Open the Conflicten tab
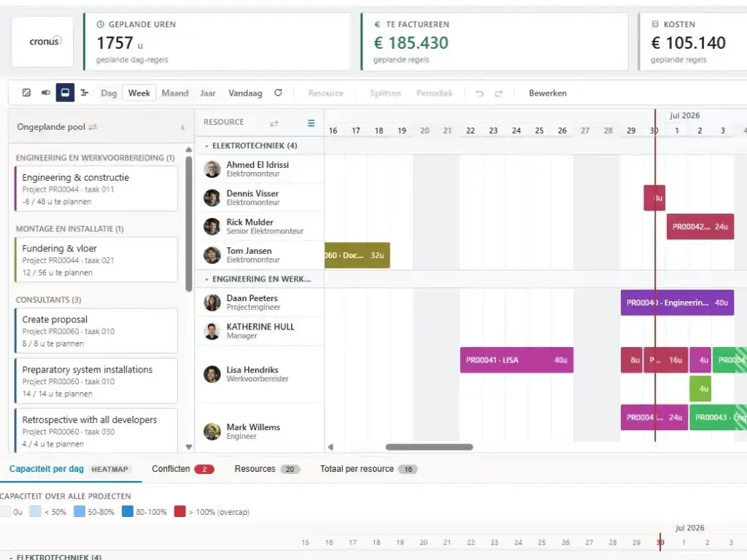Screen dimensions: 747x560 (182, 469)
